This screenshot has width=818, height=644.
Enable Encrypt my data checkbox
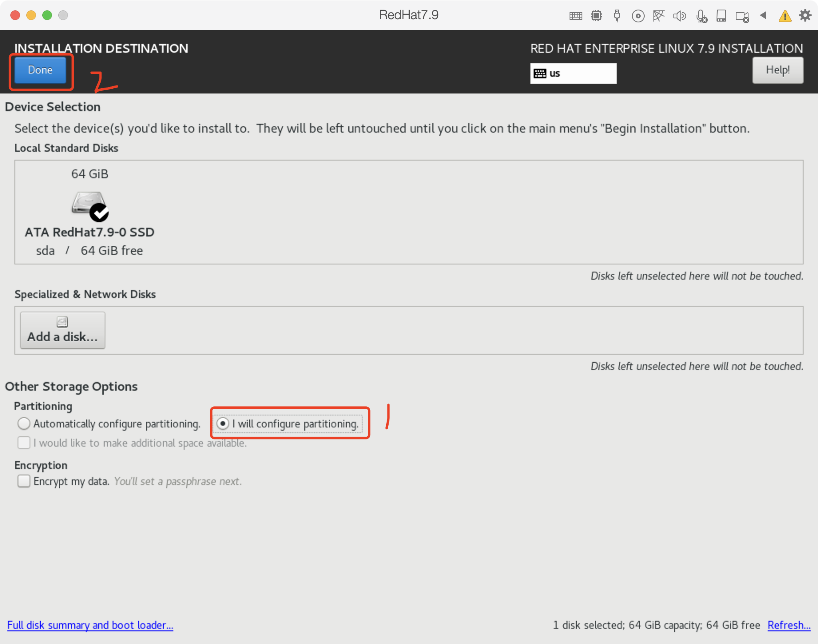pos(24,481)
